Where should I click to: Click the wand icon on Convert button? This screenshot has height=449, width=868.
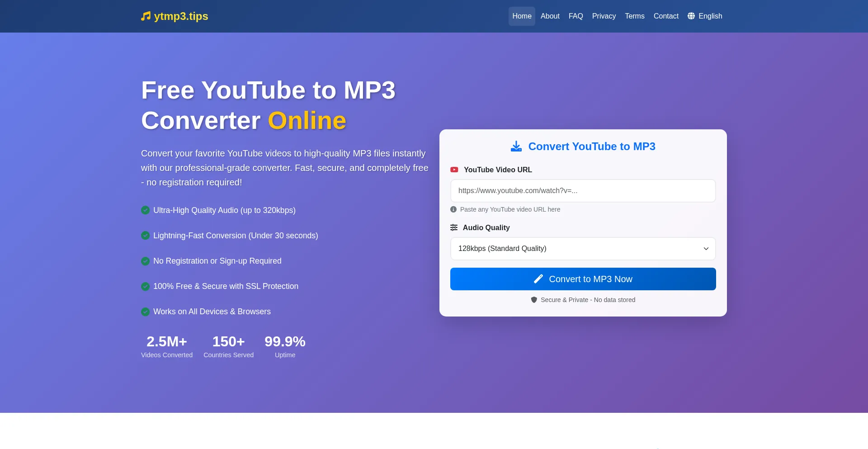pos(538,279)
